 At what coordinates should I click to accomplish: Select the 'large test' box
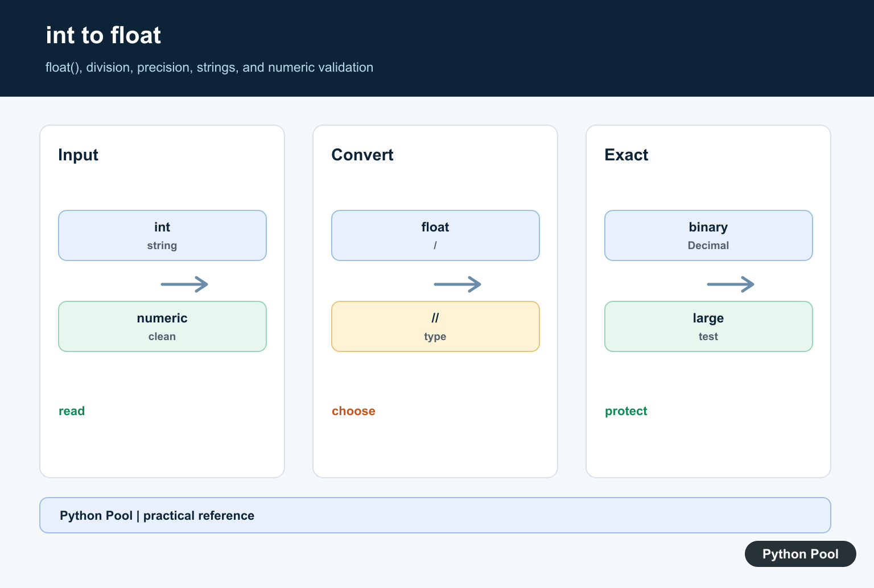708,326
